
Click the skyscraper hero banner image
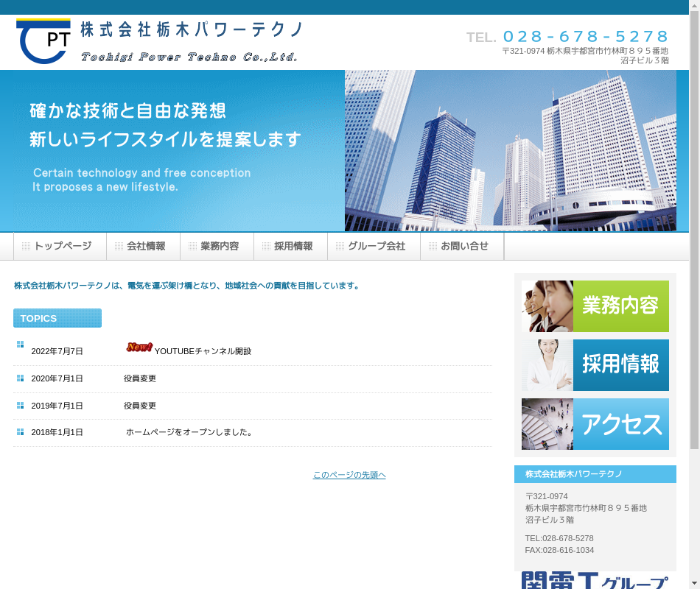510,151
